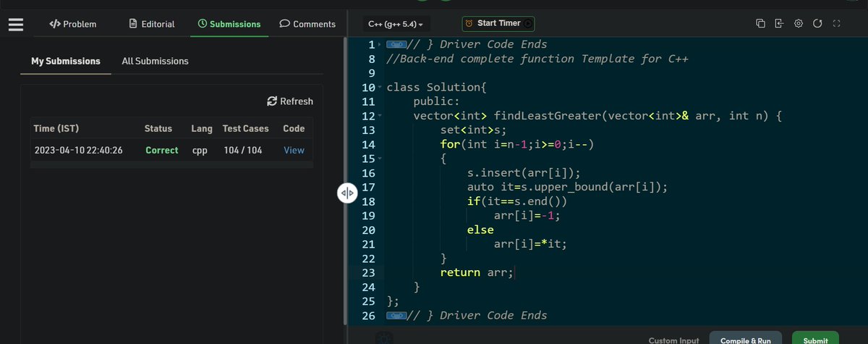Reset the code to default
Image resolution: width=868 pixels, height=344 pixels.
point(817,24)
